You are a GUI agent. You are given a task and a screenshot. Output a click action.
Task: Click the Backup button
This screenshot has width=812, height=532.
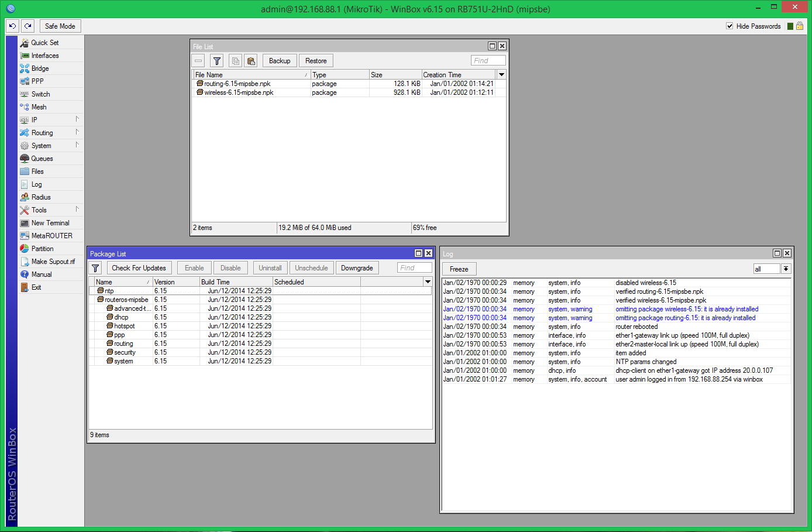click(x=279, y=60)
